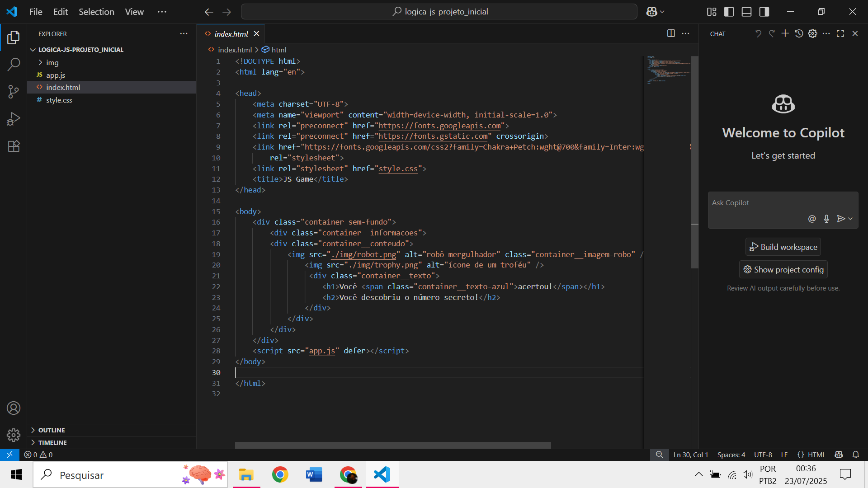Open the Edit menu
The height and width of the screenshot is (488, 868).
pos(61,12)
